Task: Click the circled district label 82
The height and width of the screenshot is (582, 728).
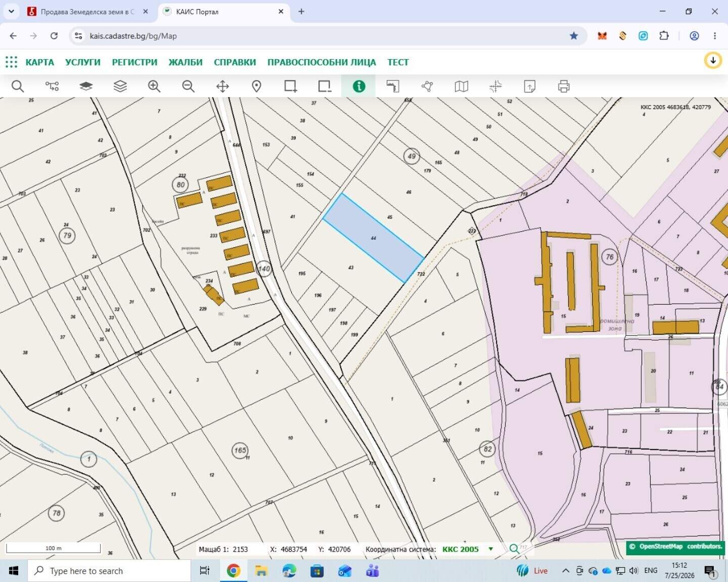Action: coord(487,449)
